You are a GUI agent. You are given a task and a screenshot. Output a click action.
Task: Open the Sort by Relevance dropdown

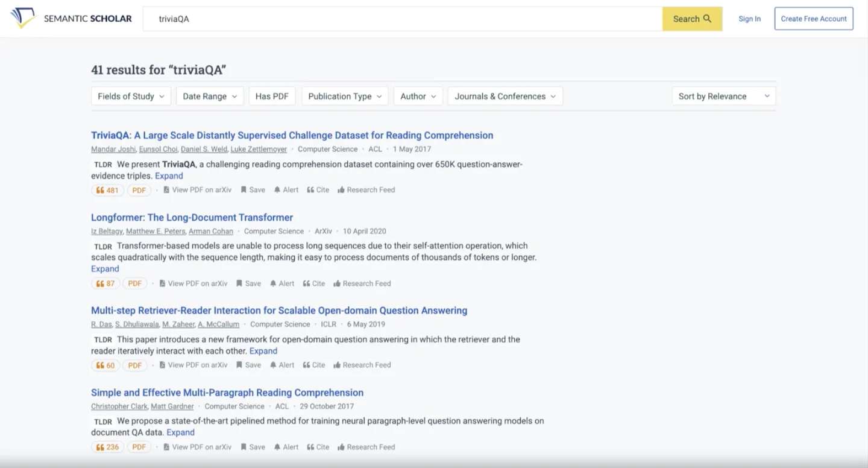724,96
